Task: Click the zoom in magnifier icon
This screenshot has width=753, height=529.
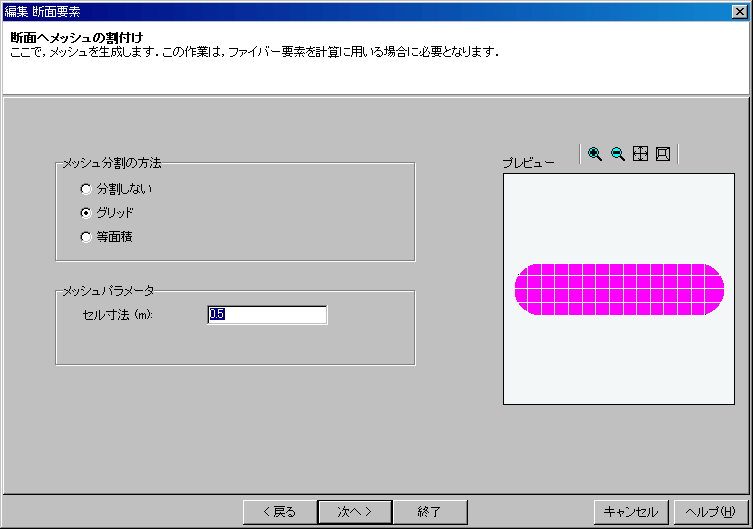Action: coord(595,154)
